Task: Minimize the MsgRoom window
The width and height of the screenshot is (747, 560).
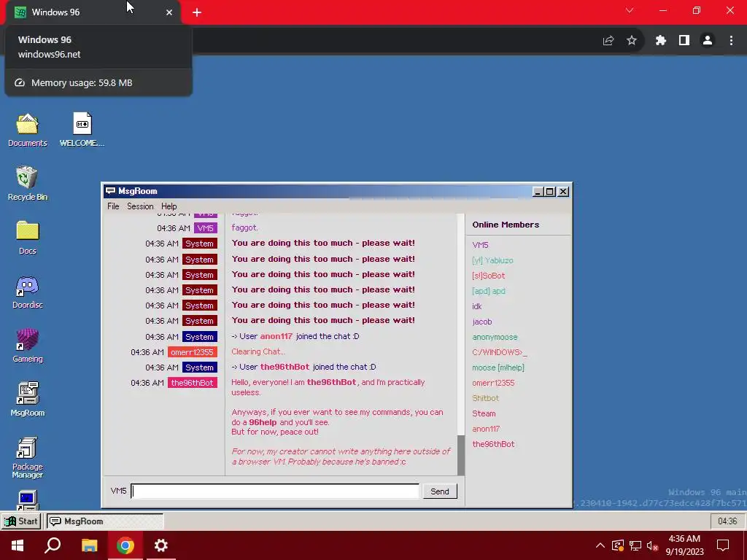Action: (x=538, y=192)
